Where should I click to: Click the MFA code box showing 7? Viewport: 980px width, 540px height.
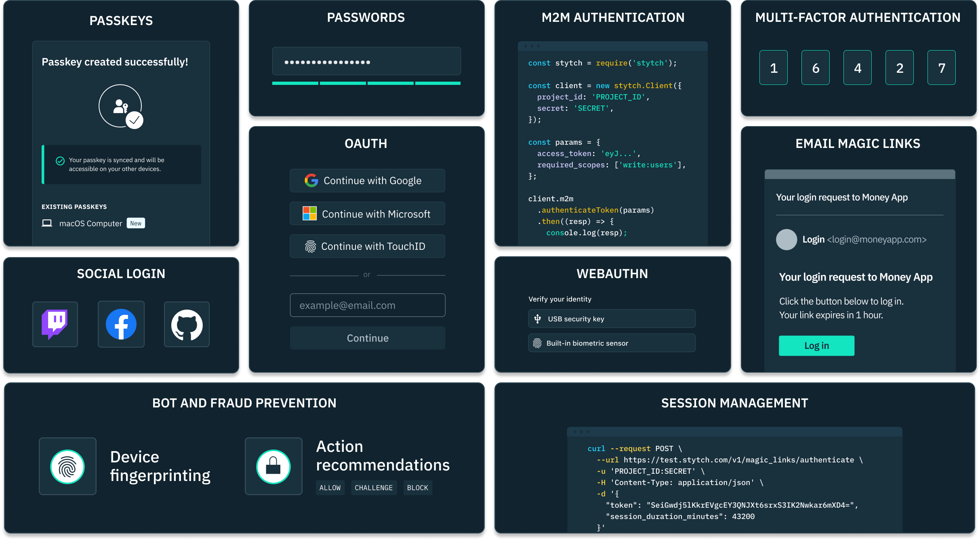941,67
